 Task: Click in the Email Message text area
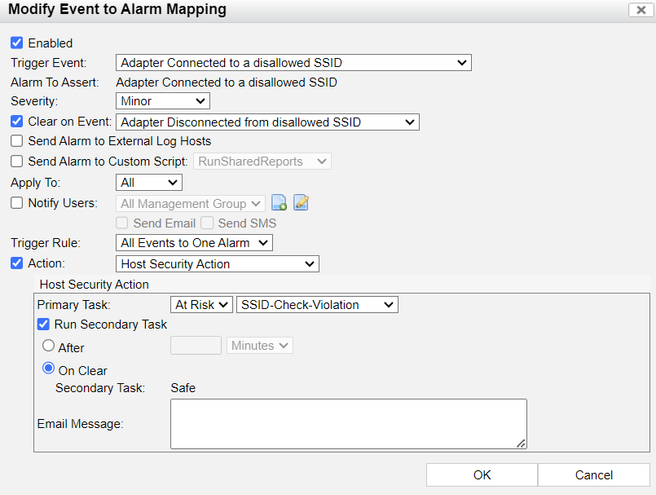click(x=348, y=424)
